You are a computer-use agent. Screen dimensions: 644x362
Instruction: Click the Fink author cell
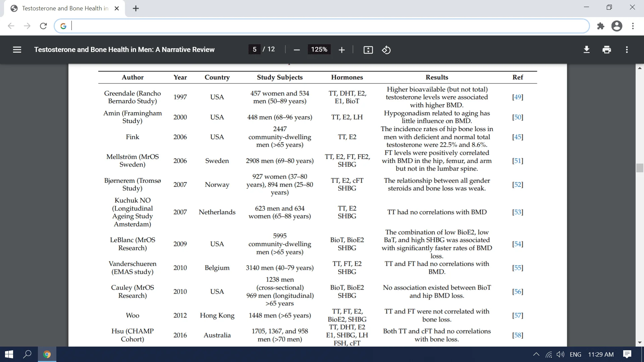coord(132,137)
